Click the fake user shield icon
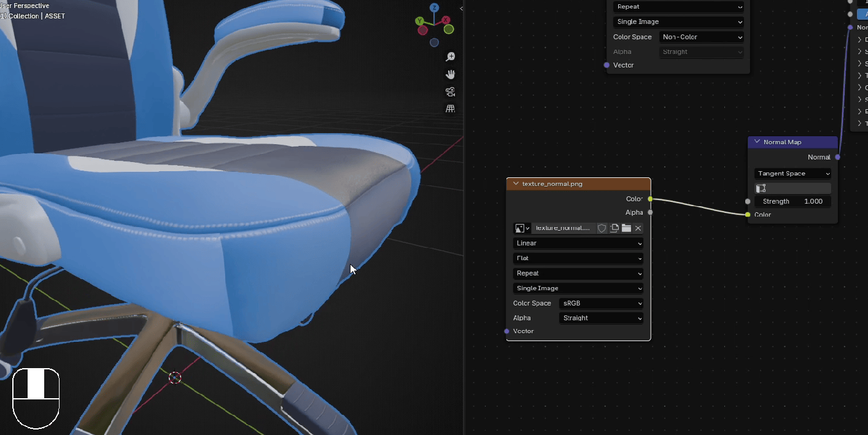 click(x=602, y=228)
